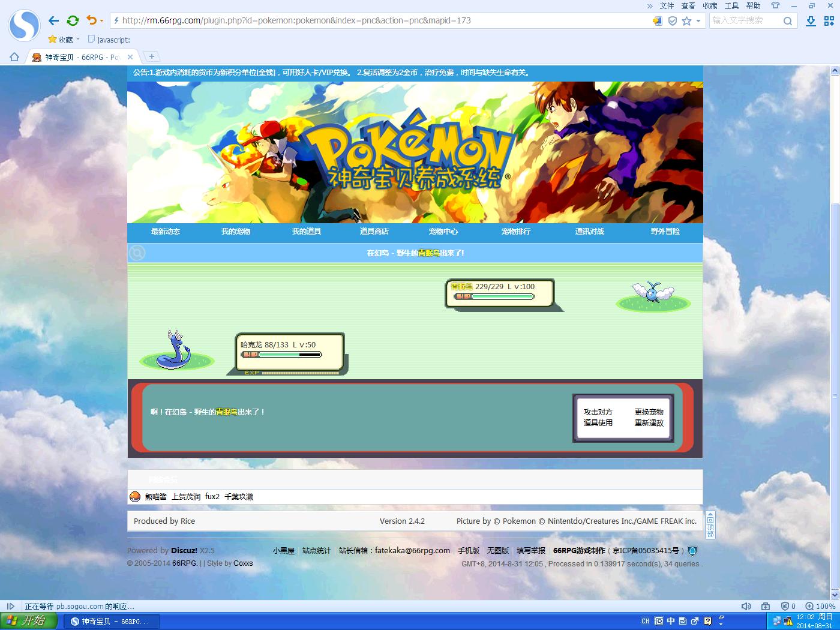Click the AD blocker shield icon

785,606
